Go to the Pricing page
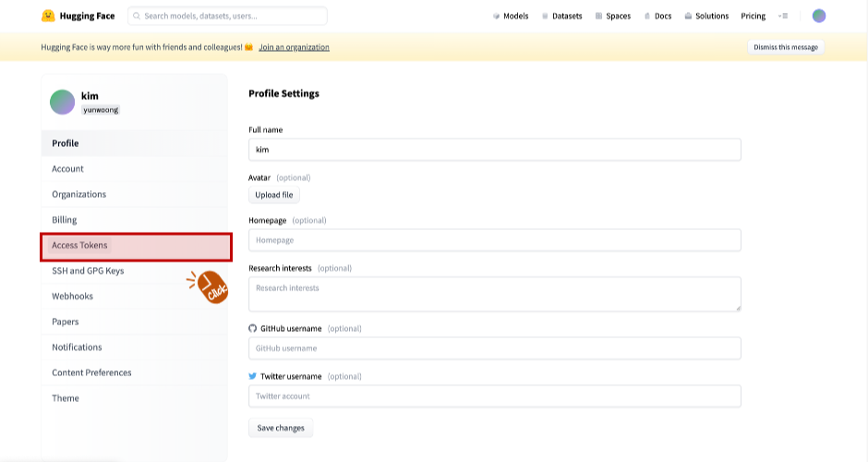The height and width of the screenshot is (462, 868). pyautogui.click(x=753, y=16)
